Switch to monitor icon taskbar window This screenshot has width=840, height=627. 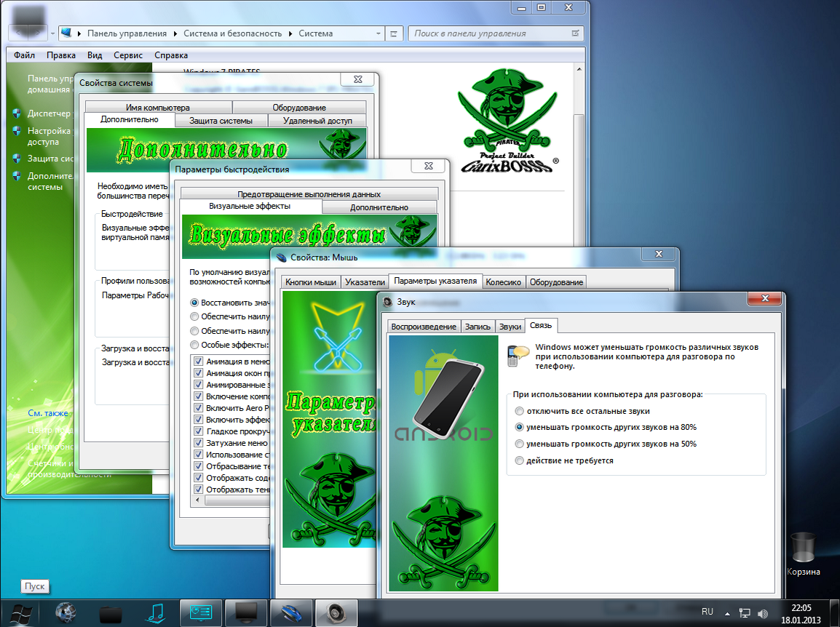pyautogui.click(x=246, y=612)
